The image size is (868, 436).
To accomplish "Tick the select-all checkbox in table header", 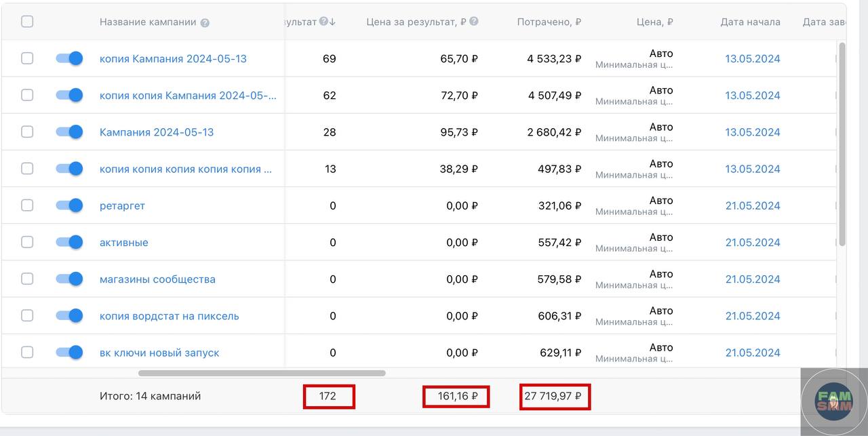I will pos(27,22).
